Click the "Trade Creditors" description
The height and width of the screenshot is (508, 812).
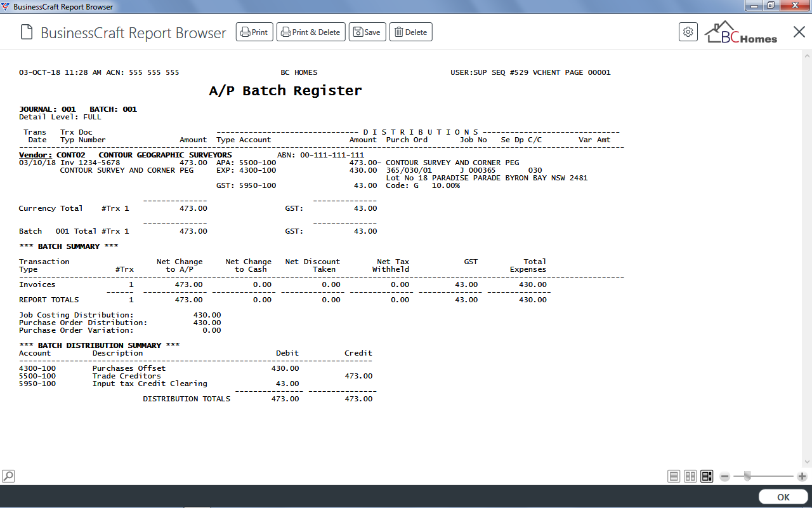click(127, 376)
